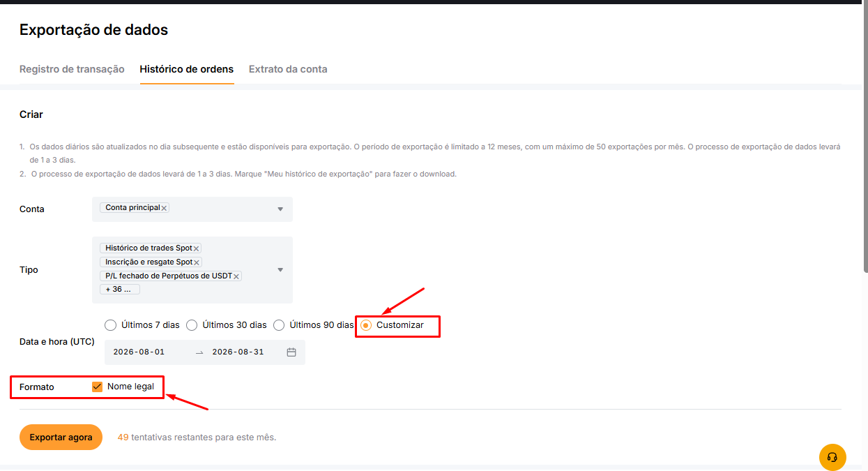Select Últimos 7 dias radio option
This screenshot has height=471, width=868.
coord(110,325)
